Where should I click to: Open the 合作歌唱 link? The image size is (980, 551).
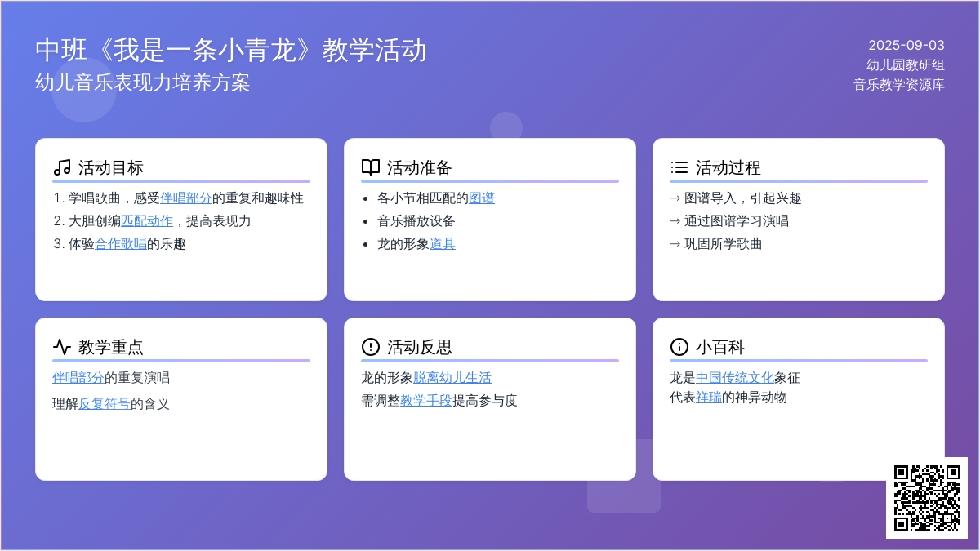click(x=121, y=244)
